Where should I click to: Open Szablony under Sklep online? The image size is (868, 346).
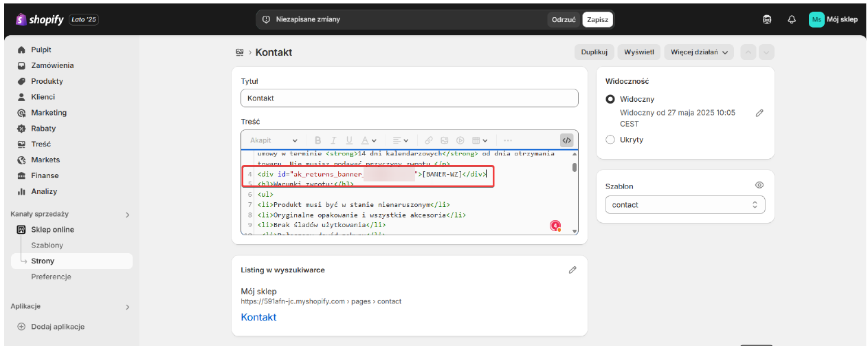[x=47, y=246]
